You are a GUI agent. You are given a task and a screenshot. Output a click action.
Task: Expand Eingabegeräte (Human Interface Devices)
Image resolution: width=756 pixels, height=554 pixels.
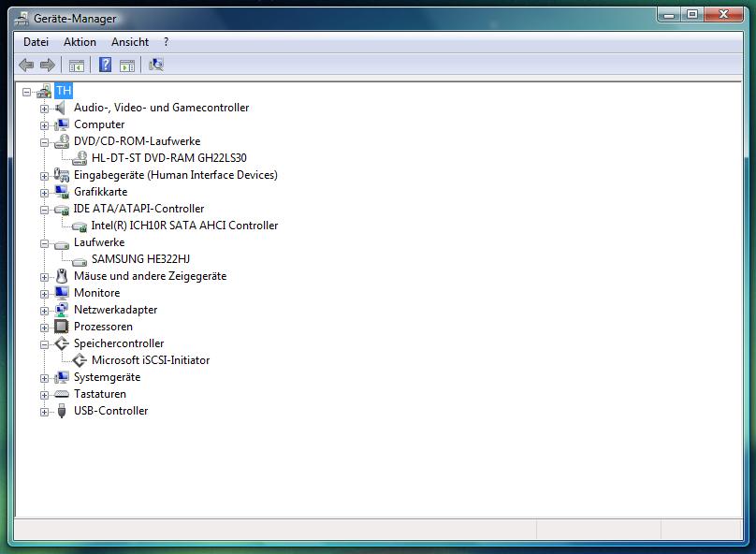point(44,176)
